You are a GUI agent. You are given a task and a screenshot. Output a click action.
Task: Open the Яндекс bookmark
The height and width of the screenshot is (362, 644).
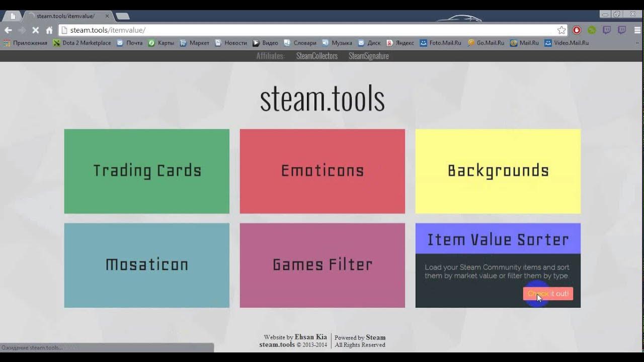[400, 43]
